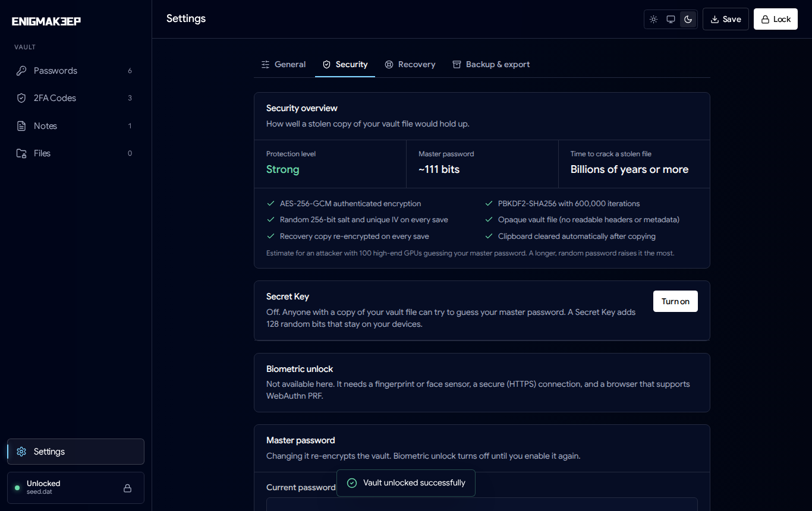Lock the vault using the top Lock button
This screenshot has width=812, height=511.
[776, 19]
